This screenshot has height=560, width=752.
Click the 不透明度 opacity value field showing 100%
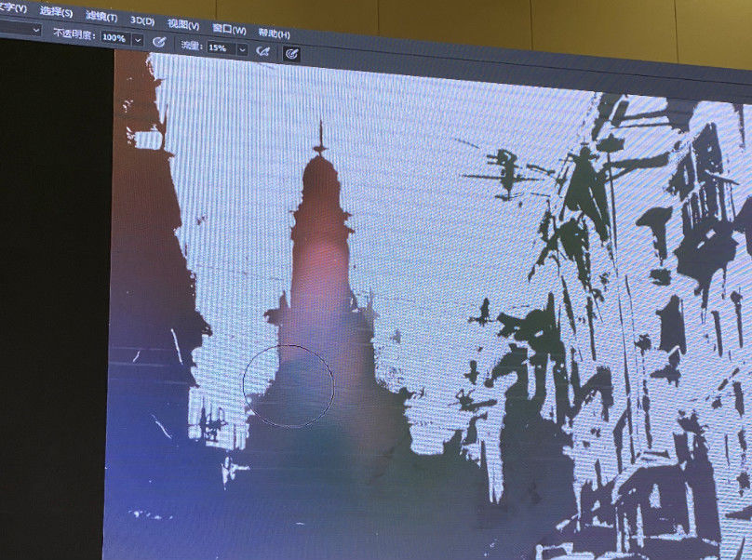coord(115,38)
